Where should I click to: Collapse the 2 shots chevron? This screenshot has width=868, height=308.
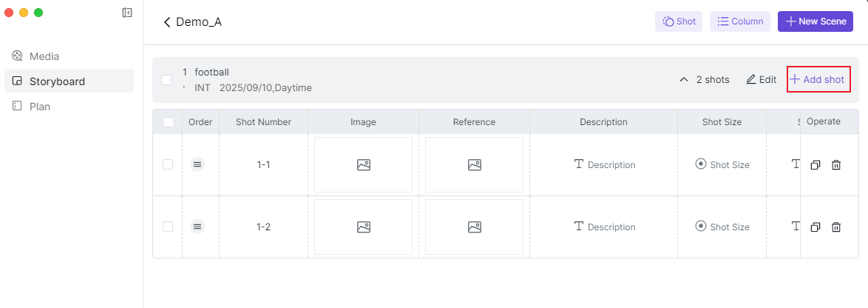coord(684,80)
